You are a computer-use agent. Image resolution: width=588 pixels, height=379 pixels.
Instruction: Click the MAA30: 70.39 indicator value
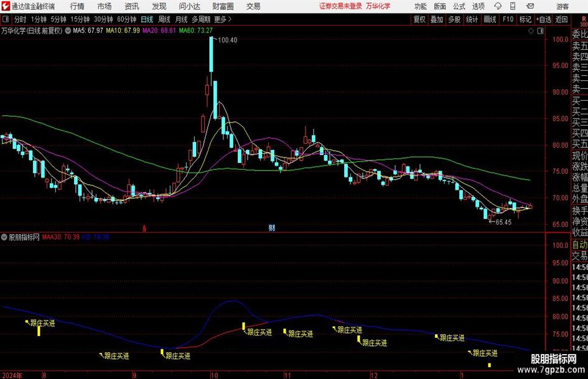pyautogui.click(x=61, y=236)
